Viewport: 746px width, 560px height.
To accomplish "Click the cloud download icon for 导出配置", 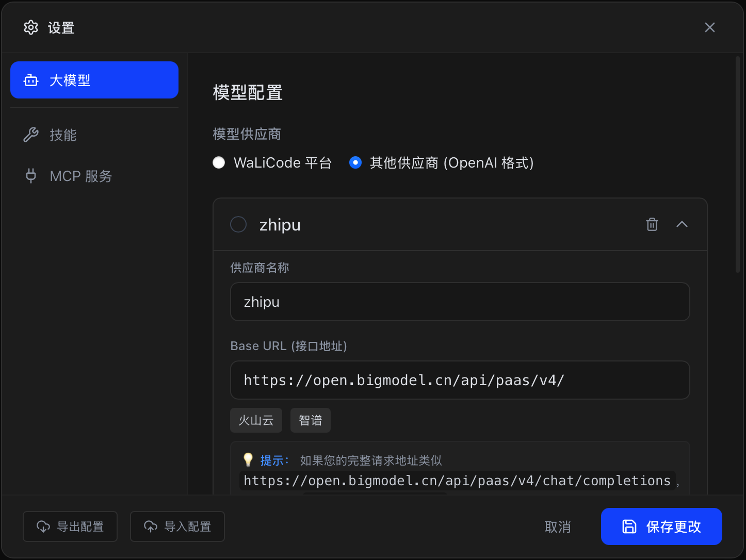I will (x=43, y=526).
